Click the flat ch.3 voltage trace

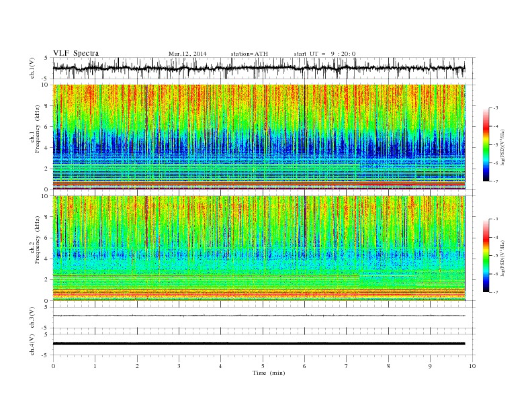click(x=259, y=316)
